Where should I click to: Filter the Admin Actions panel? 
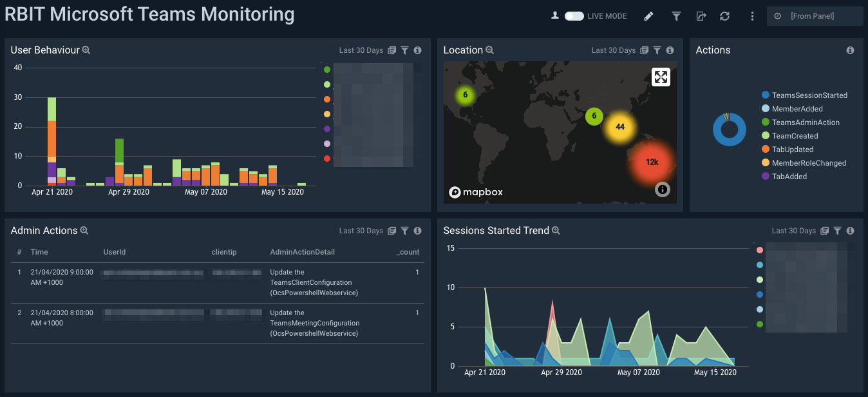click(404, 231)
